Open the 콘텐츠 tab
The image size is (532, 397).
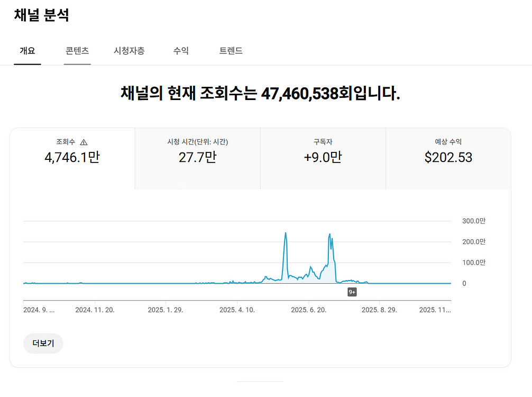coord(77,51)
